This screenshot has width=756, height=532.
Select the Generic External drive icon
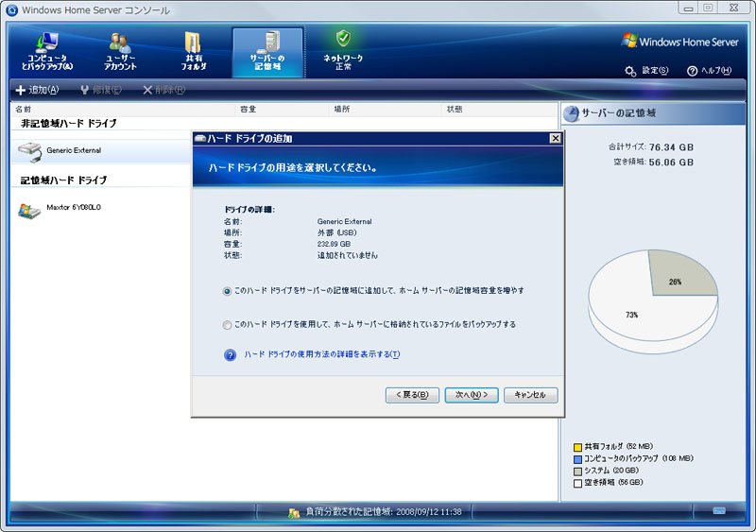point(29,151)
